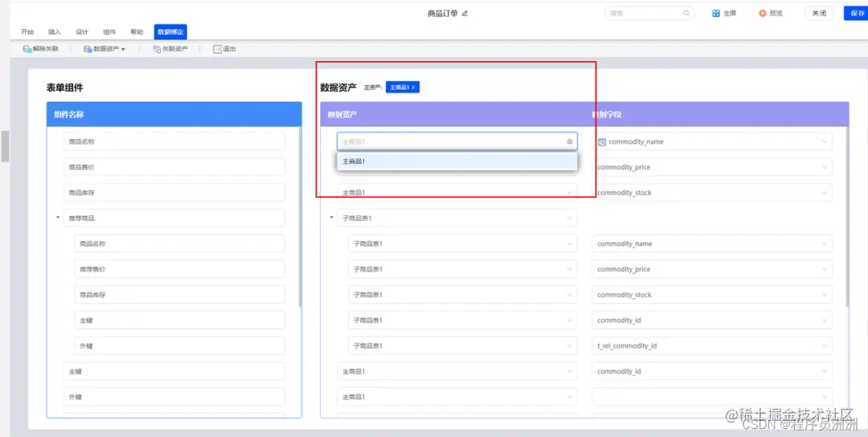Click the 退出 exit icon

point(217,49)
